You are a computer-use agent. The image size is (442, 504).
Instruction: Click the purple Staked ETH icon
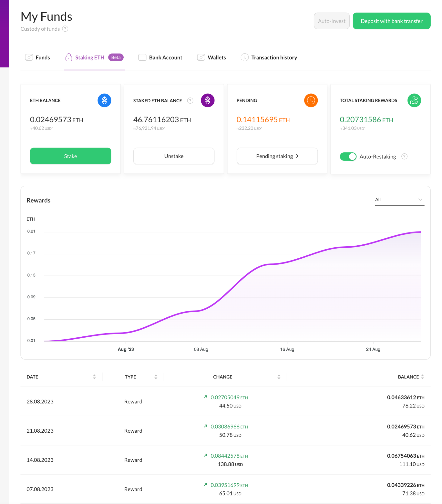pyautogui.click(x=208, y=100)
